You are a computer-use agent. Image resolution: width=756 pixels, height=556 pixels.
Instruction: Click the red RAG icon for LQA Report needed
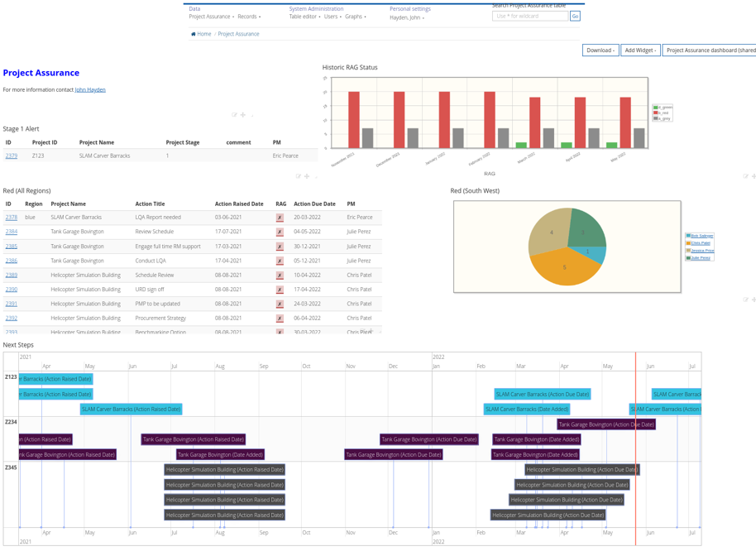(280, 218)
